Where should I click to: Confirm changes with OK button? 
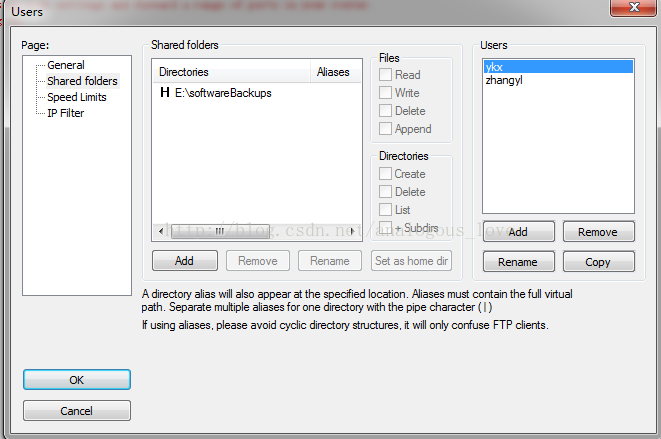click(x=77, y=380)
